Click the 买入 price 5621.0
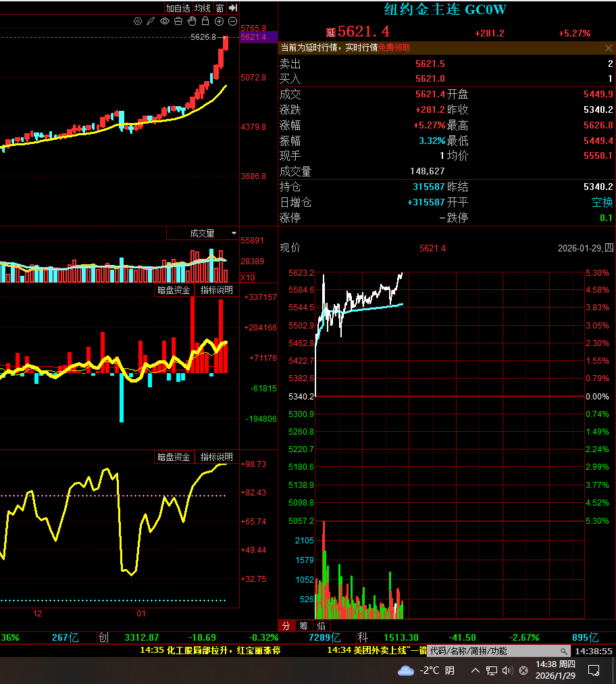Viewport: 616px width, 684px height. click(x=430, y=78)
